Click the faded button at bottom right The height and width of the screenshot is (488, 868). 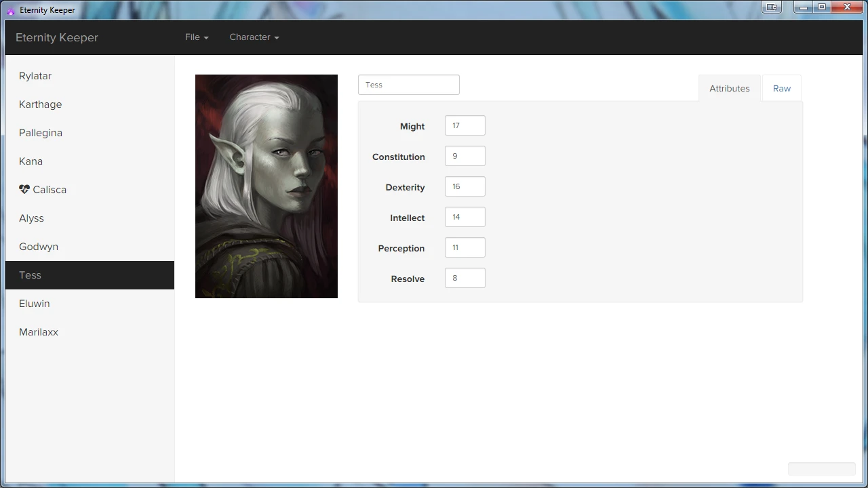[x=821, y=469]
